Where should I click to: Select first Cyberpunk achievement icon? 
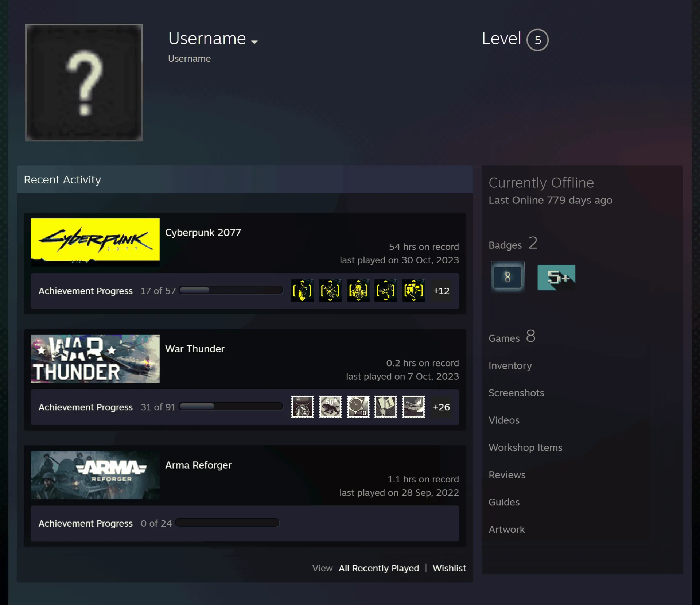coord(302,291)
